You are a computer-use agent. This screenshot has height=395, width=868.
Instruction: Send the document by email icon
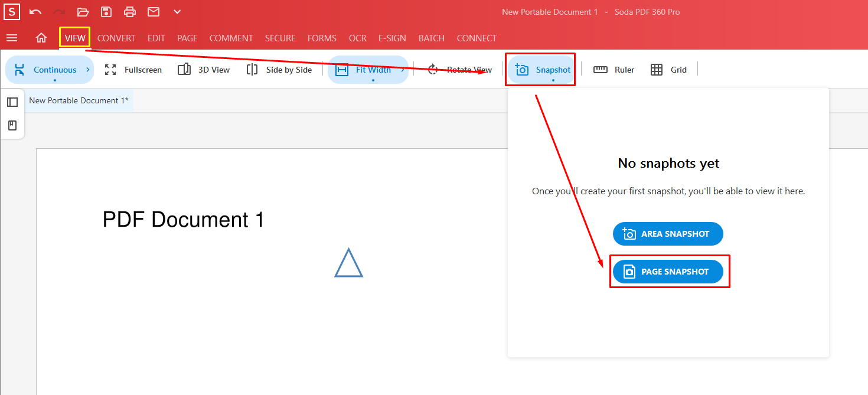(x=154, y=12)
